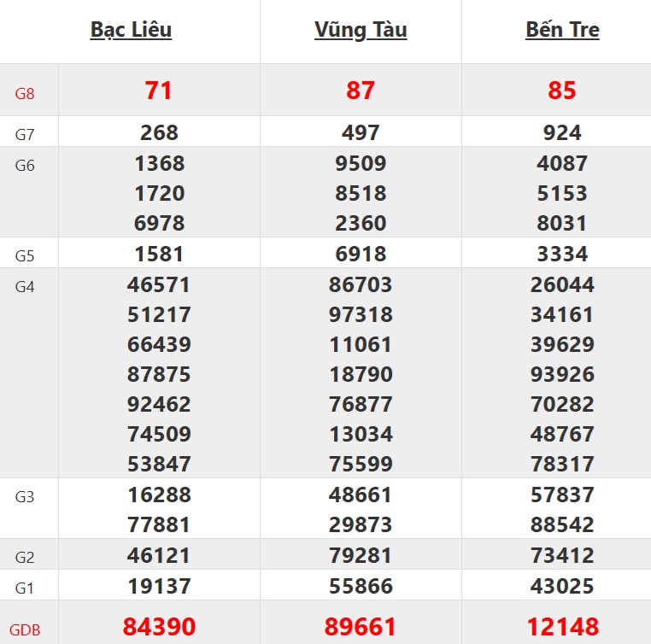This screenshot has width=651, height=644.
Task: Click the GDB special prize label
Action: (25, 631)
